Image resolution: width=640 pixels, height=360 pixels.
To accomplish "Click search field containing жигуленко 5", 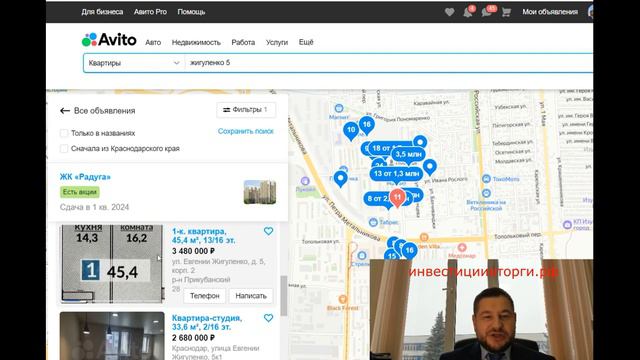I will (x=389, y=63).
